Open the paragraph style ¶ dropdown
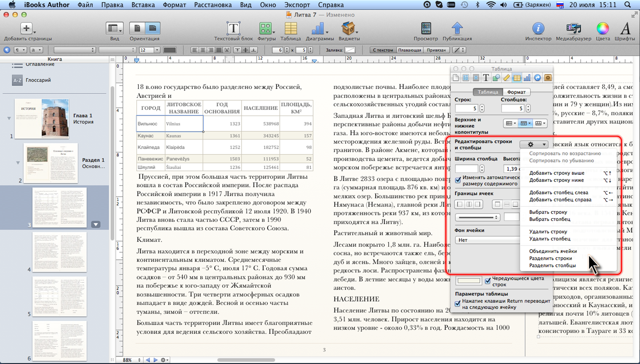 click(x=20, y=50)
